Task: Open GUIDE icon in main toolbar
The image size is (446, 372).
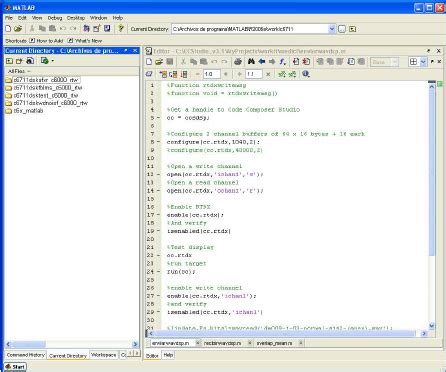Action: (97, 29)
